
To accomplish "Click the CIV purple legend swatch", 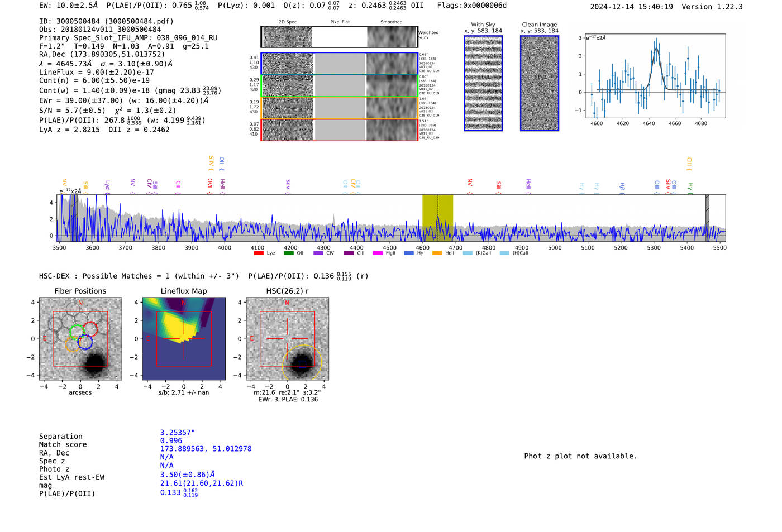I will (318, 253).
